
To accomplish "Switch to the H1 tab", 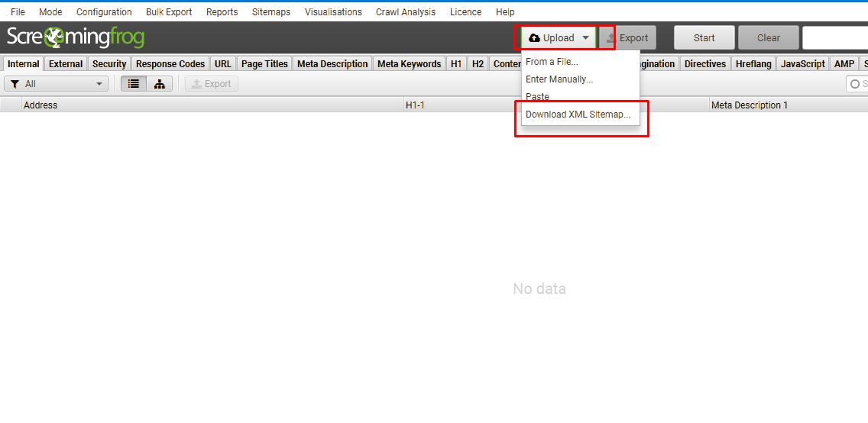I will tap(456, 64).
